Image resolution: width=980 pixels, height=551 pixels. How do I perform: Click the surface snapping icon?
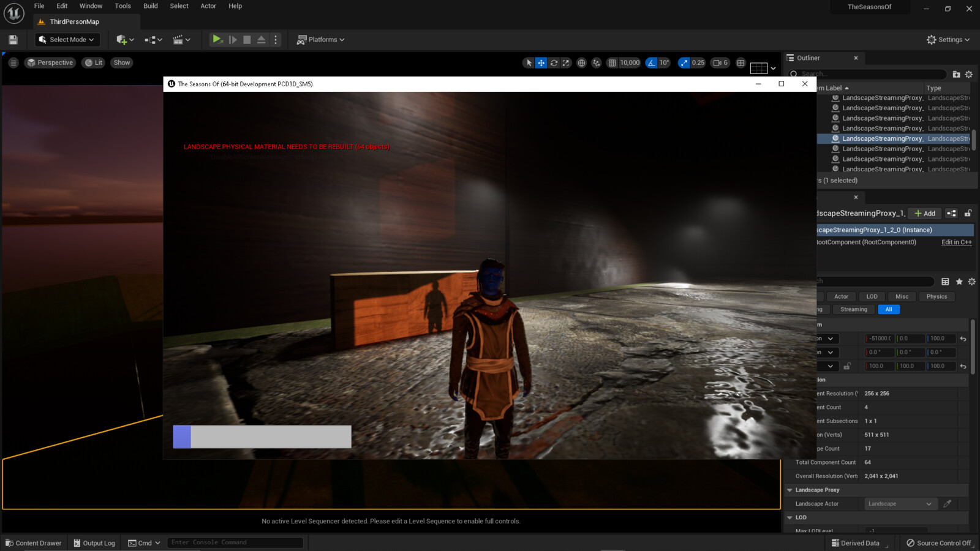[x=596, y=62]
